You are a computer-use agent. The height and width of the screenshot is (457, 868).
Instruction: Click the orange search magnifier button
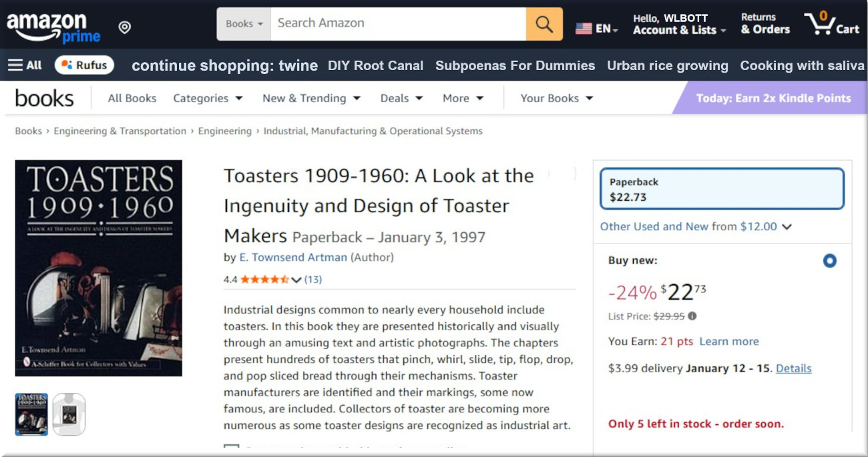click(x=544, y=25)
